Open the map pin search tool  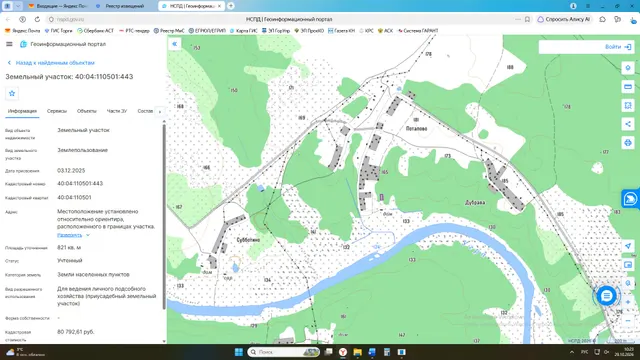(628, 68)
